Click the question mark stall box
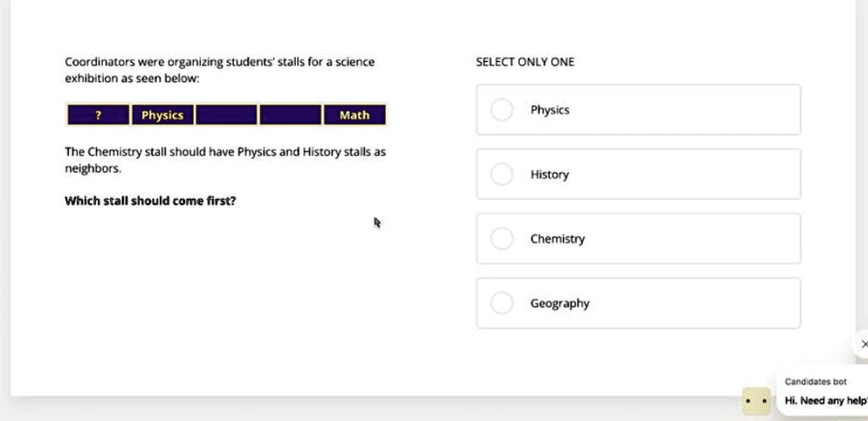 (x=98, y=115)
